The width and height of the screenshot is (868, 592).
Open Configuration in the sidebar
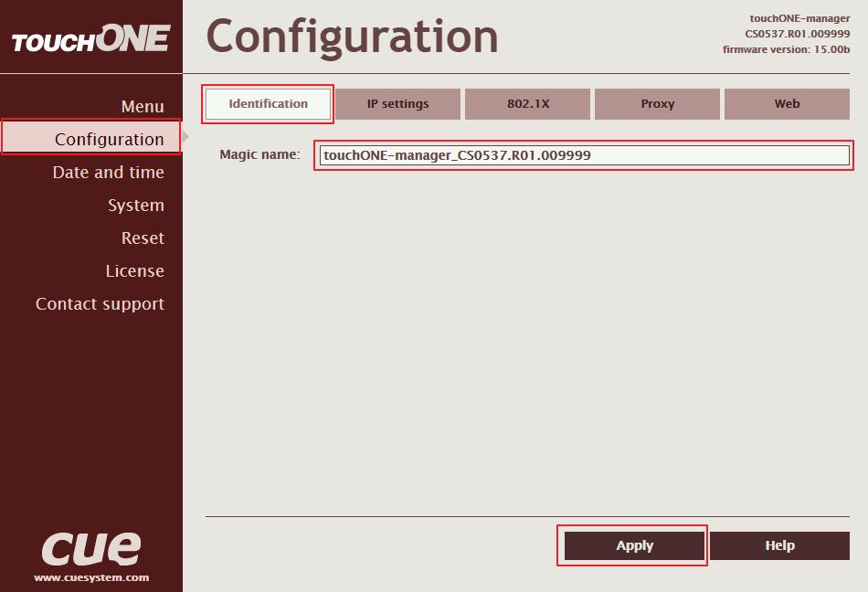click(x=91, y=138)
